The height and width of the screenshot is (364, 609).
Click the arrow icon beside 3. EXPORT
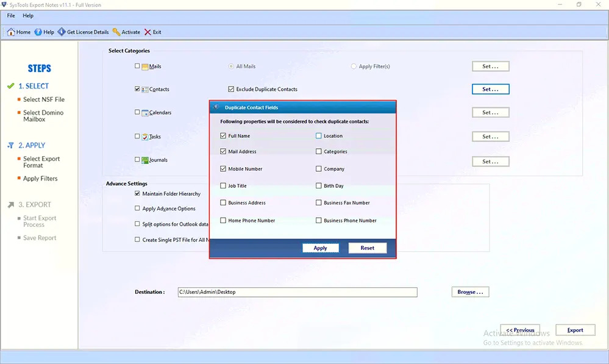click(x=11, y=205)
